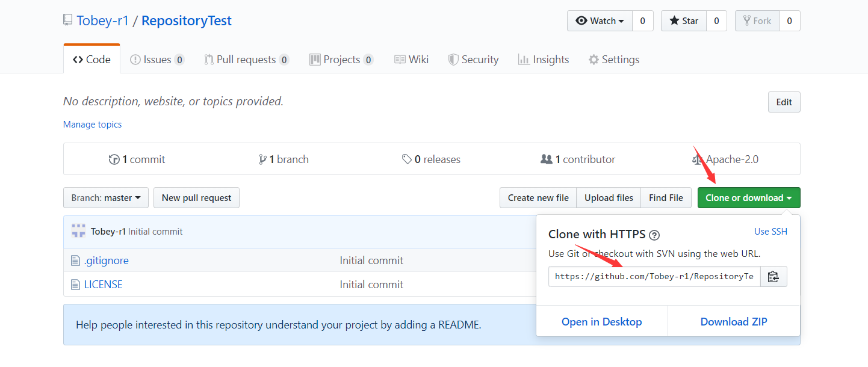Image resolution: width=868 pixels, height=367 pixels.
Task: Click the Edit description button
Action: (784, 102)
